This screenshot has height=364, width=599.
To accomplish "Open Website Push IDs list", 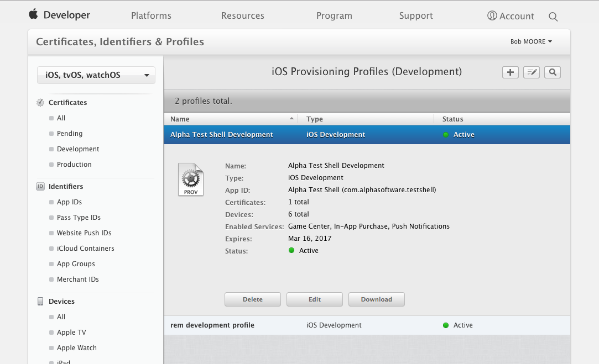I will pos(84,233).
